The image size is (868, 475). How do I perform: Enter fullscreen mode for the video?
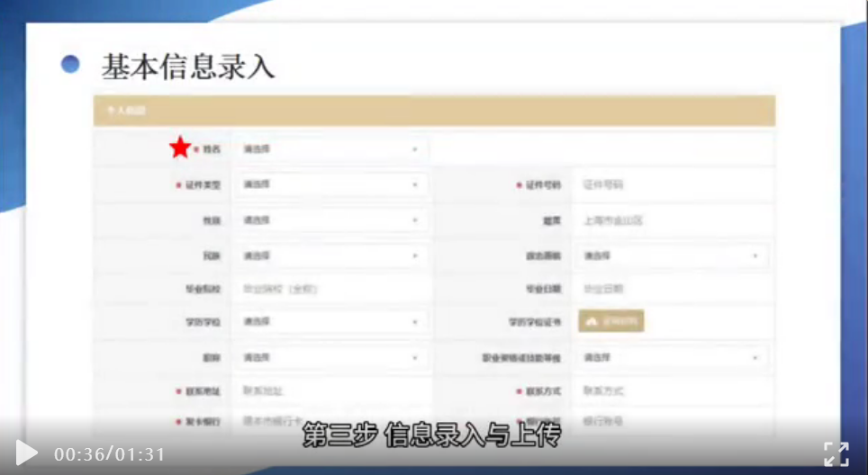(836, 454)
